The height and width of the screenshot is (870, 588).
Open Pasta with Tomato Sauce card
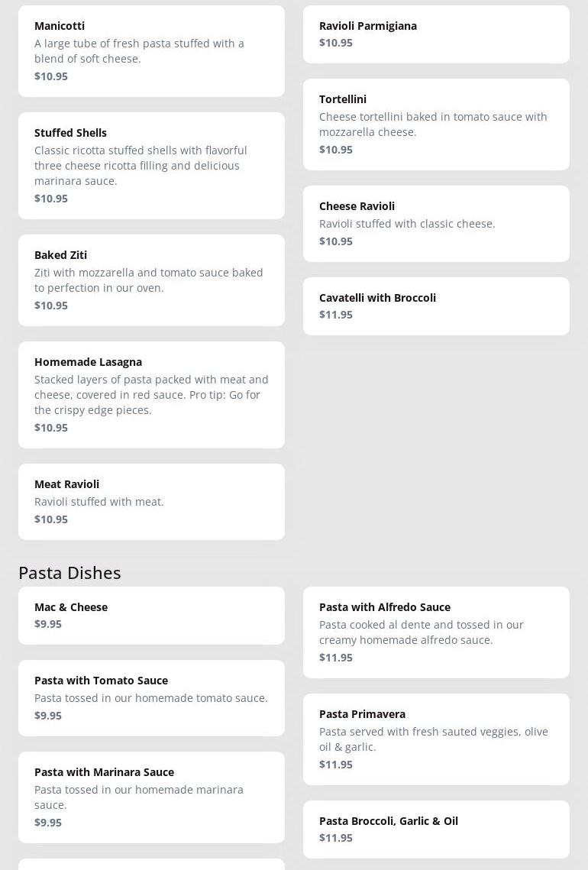coord(151,697)
